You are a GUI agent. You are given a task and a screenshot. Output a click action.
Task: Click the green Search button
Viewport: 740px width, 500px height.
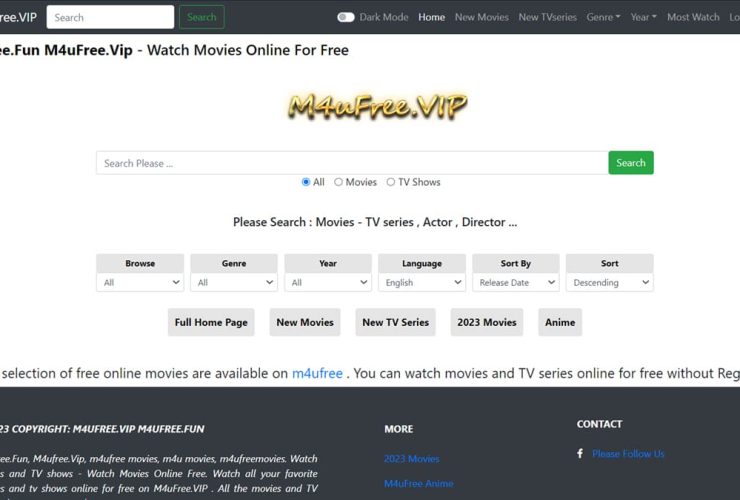[631, 162]
